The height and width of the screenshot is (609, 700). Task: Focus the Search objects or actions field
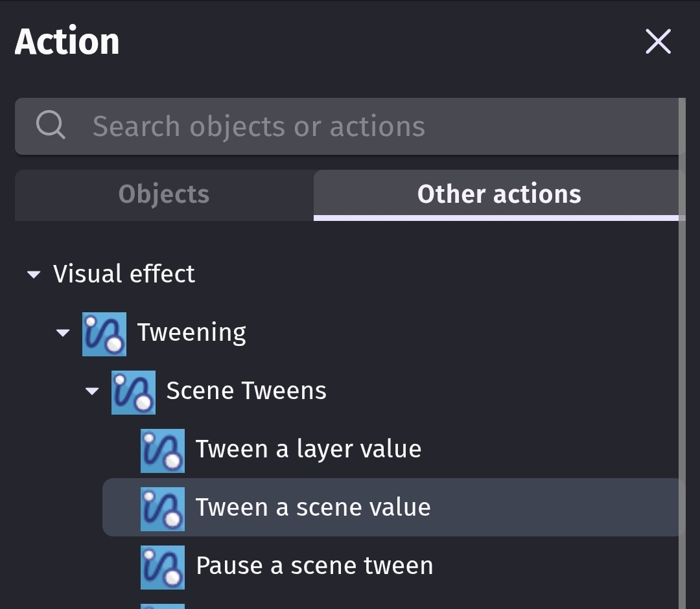point(350,126)
